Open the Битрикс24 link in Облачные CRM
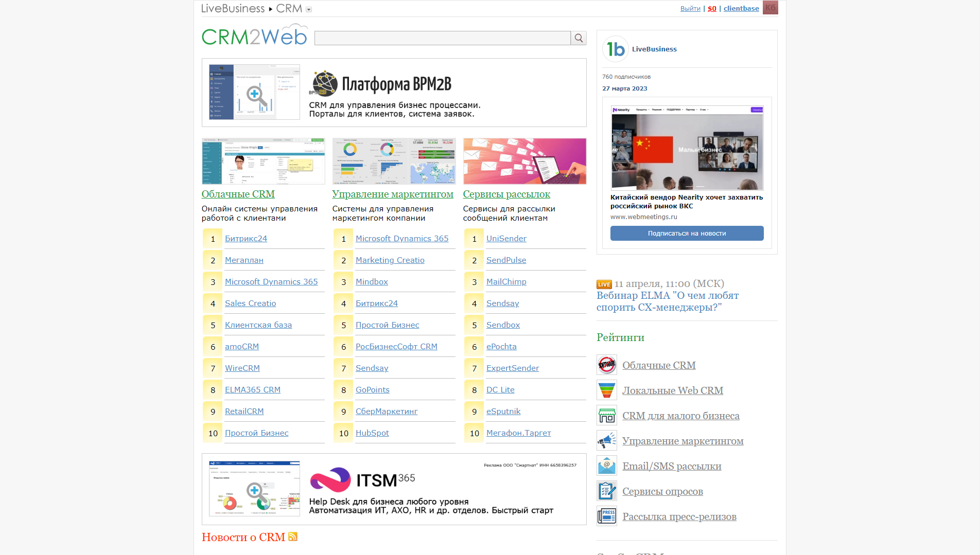This screenshot has height=555, width=980. click(246, 239)
